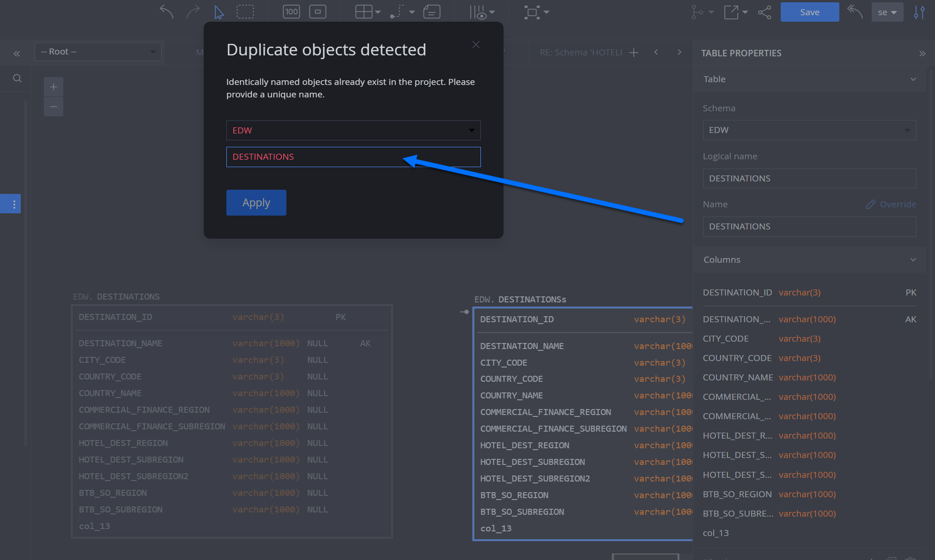Open the diagram display settings sliders icon
Viewport: 935px width, 560px height.
pos(919,12)
